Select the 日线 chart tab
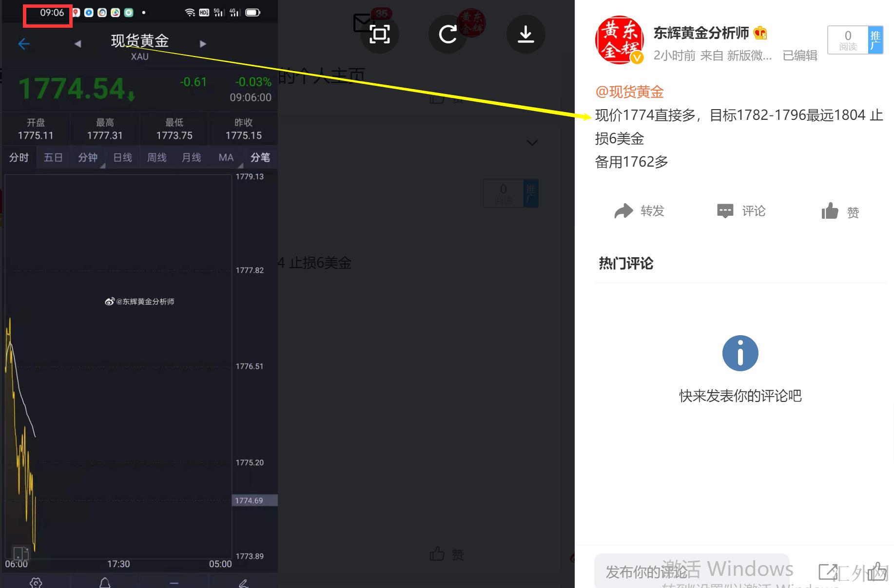This screenshot has height=588, width=894. click(122, 157)
